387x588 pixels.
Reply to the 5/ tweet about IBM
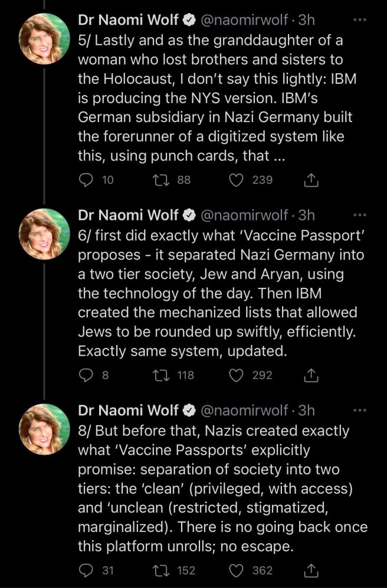pyautogui.click(x=86, y=180)
